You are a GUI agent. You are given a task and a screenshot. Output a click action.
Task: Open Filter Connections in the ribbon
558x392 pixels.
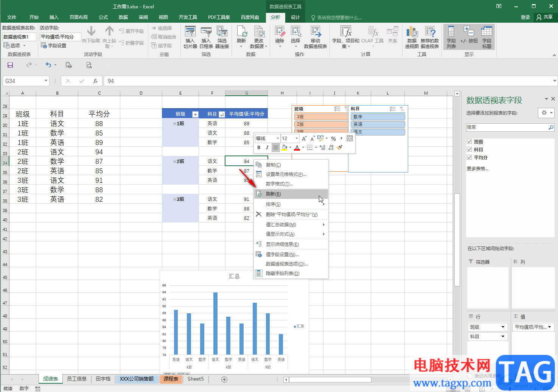coord(222,37)
